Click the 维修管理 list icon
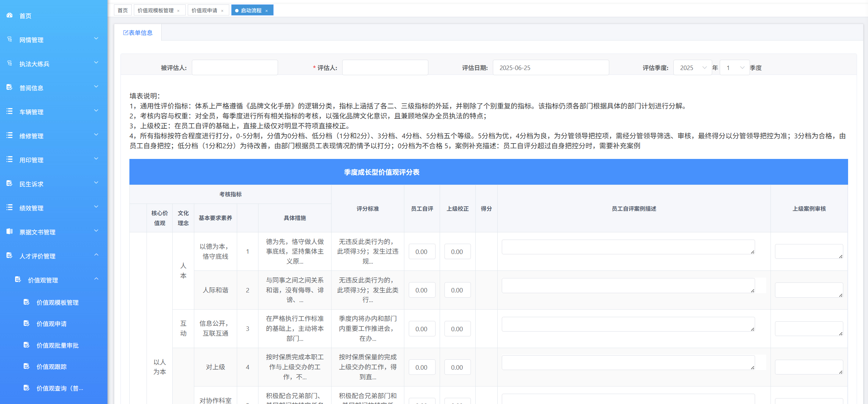Screen dimensions: 868x404 pyautogui.click(x=10, y=136)
